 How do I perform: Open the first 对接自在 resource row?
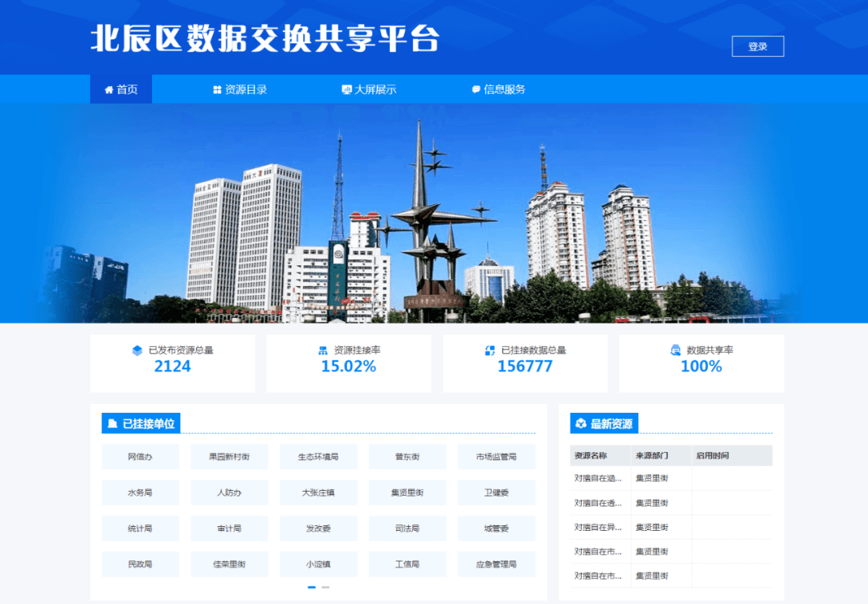598,479
